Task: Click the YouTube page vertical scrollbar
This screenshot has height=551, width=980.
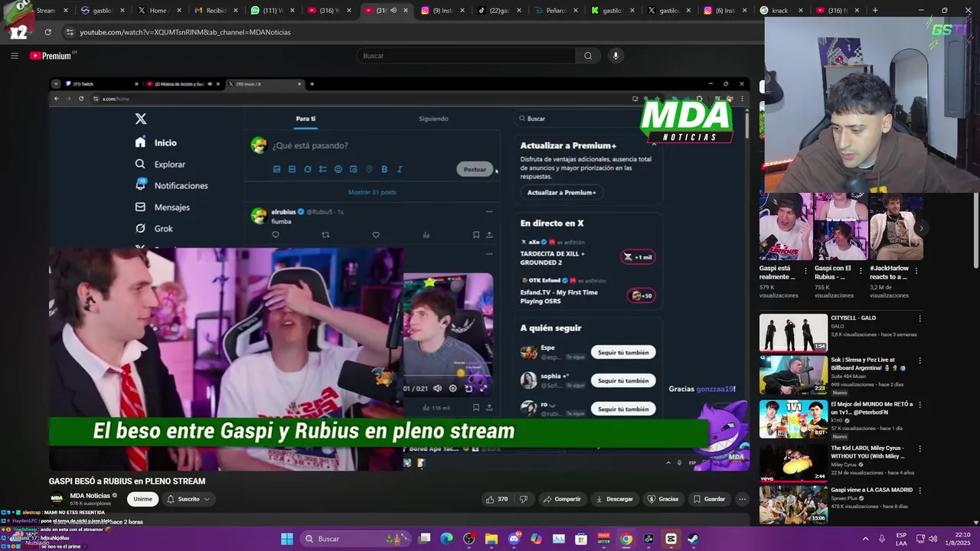Action: pyautogui.click(x=975, y=230)
